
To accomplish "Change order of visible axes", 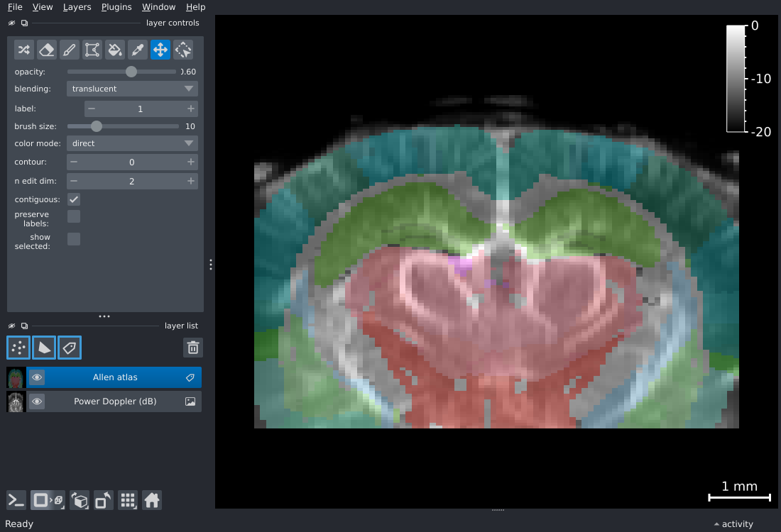I will pyautogui.click(x=80, y=500).
